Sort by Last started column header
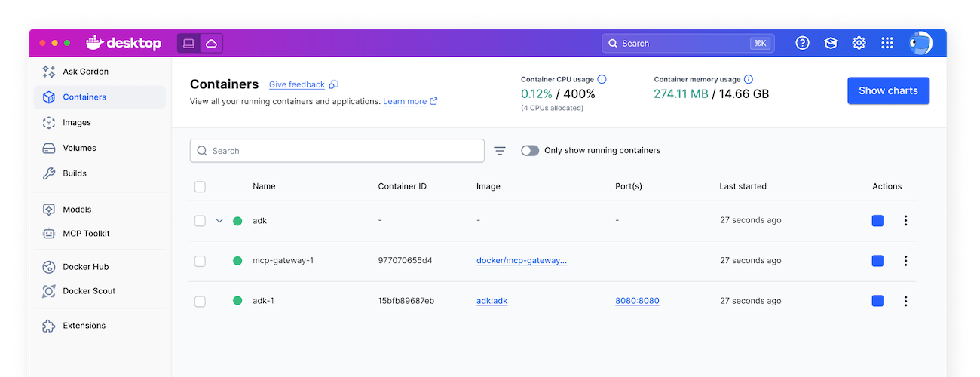 743,186
